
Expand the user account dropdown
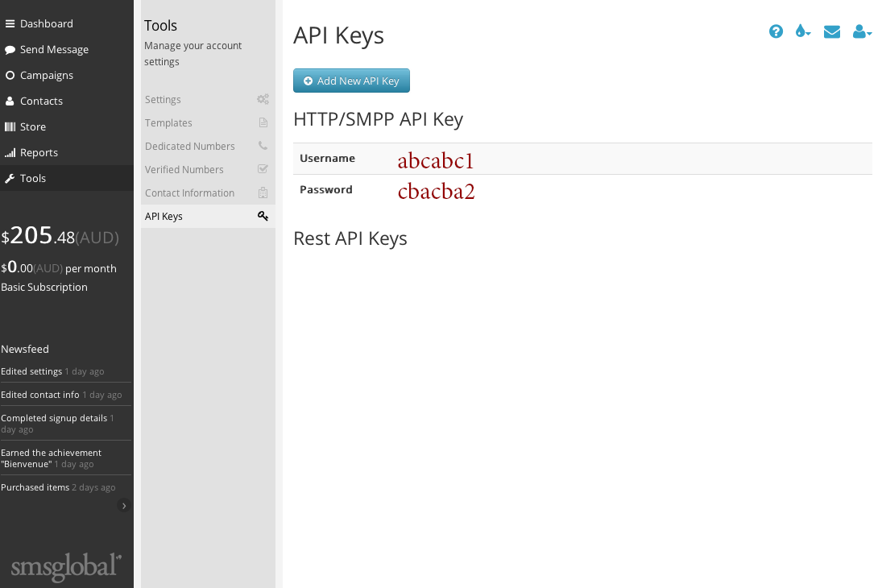862,31
